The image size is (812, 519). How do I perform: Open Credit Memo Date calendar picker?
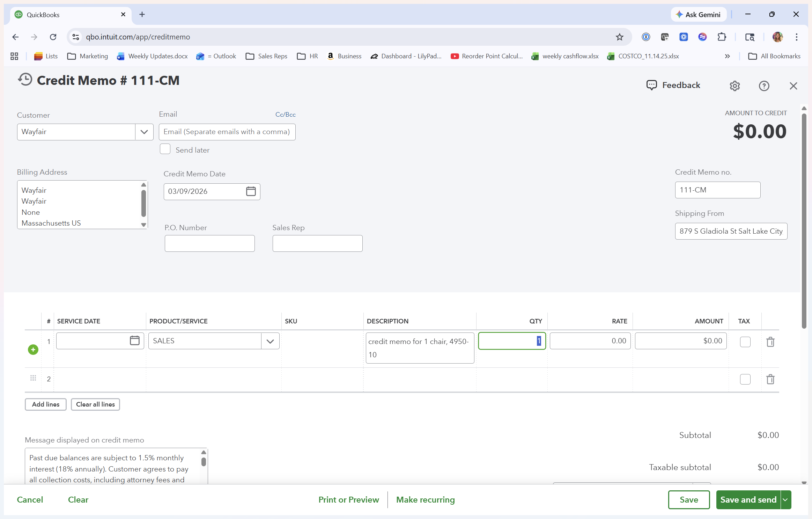click(x=251, y=191)
